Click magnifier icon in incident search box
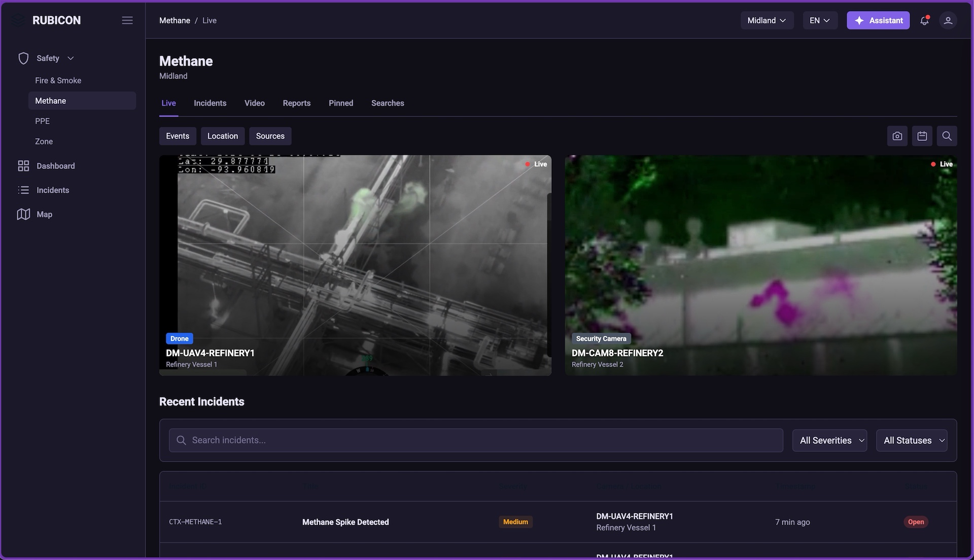Viewport: 974px width, 560px height. pos(181,440)
